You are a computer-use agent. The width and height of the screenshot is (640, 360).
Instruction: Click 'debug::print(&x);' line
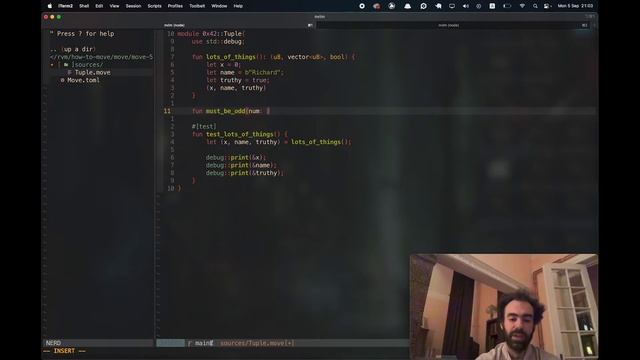[236, 158]
